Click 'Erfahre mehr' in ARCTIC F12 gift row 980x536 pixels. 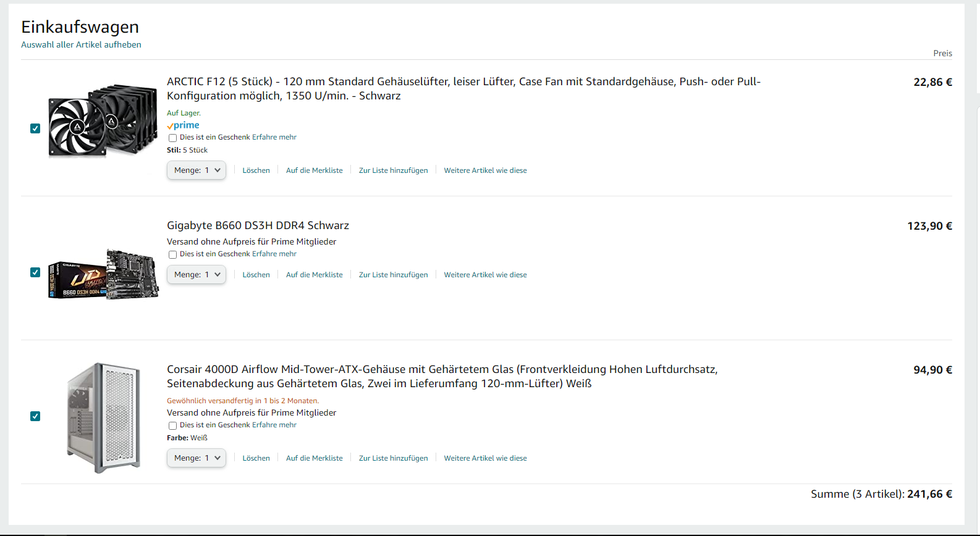tap(274, 137)
